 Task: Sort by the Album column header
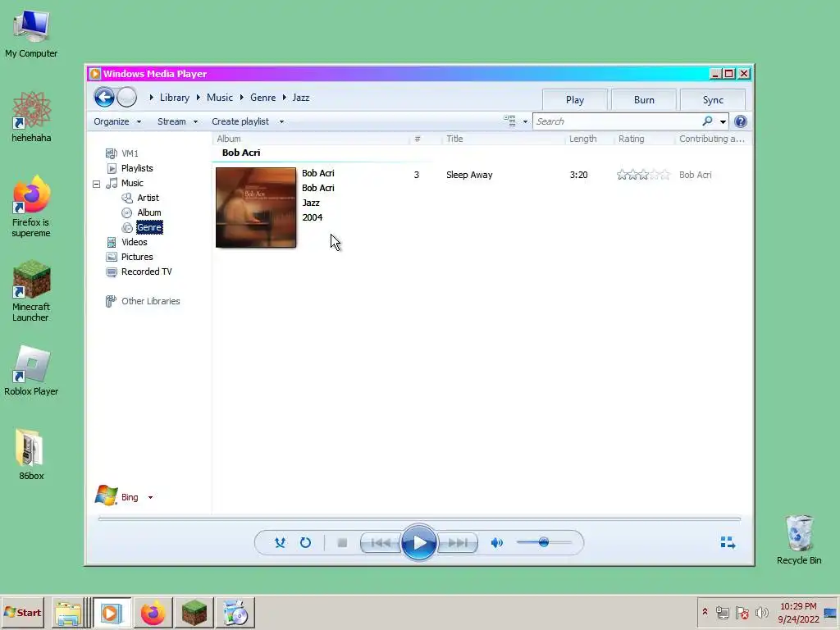point(229,139)
